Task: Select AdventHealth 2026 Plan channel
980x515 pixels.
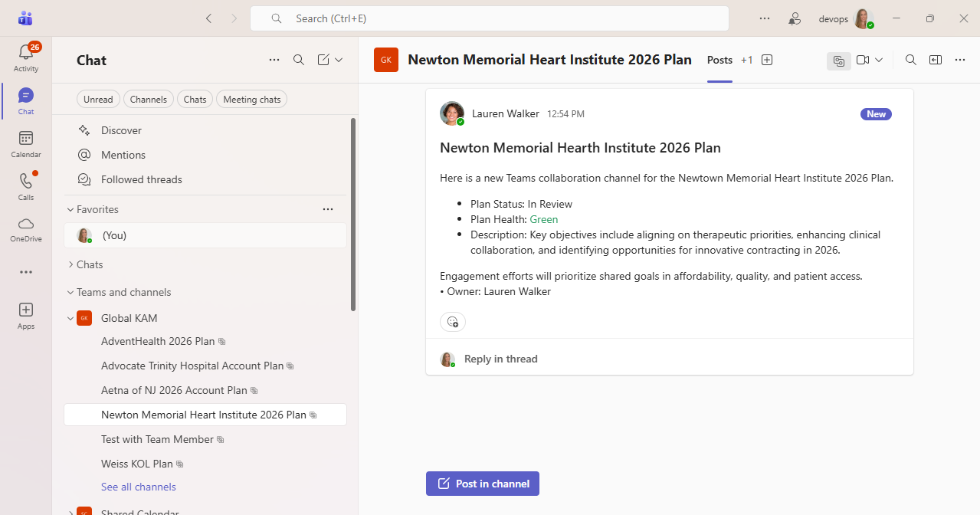Action: [x=158, y=341]
